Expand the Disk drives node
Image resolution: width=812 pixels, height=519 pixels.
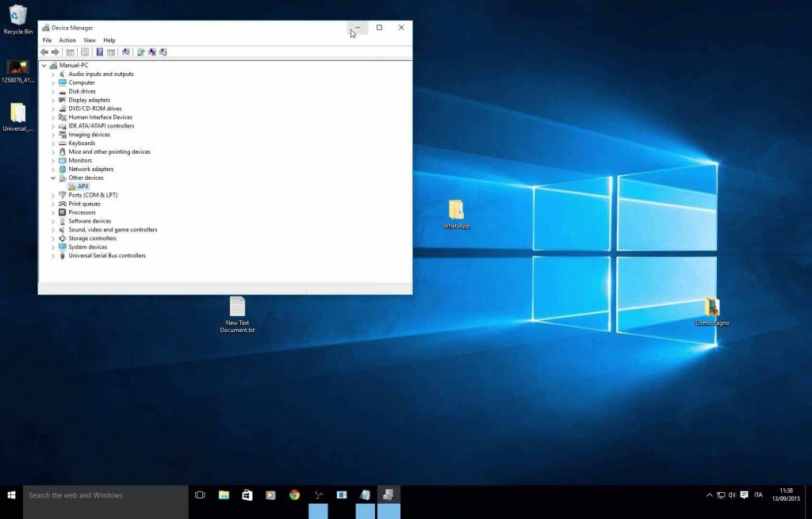(53, 91)
